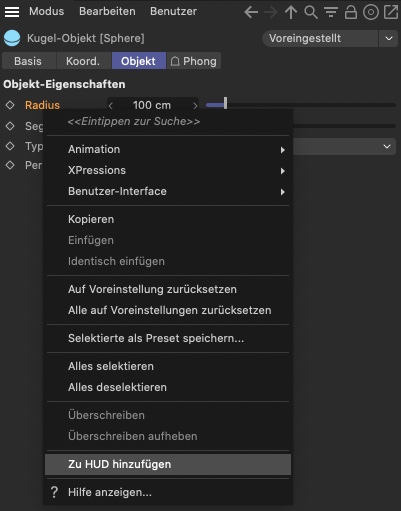
Task: Toggle Segmente keyframe diamond
Action: (x=10, y=126)
